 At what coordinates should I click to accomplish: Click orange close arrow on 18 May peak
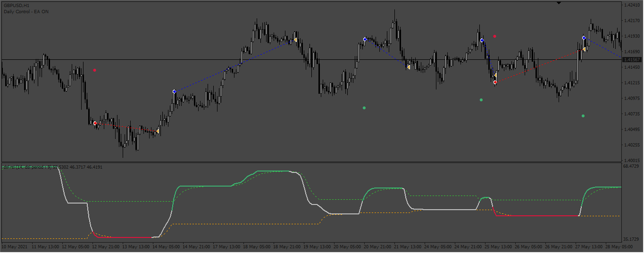tap(295, 40)
